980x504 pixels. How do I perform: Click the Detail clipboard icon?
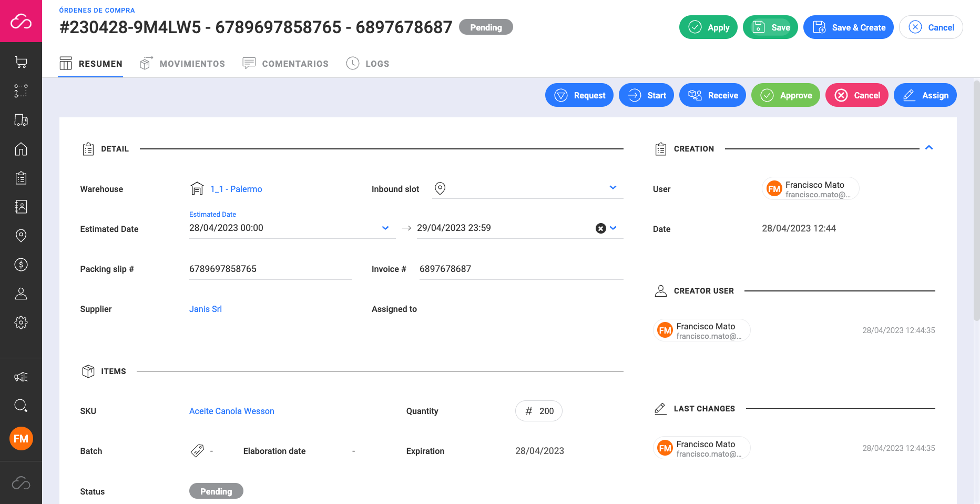(88, 149)
